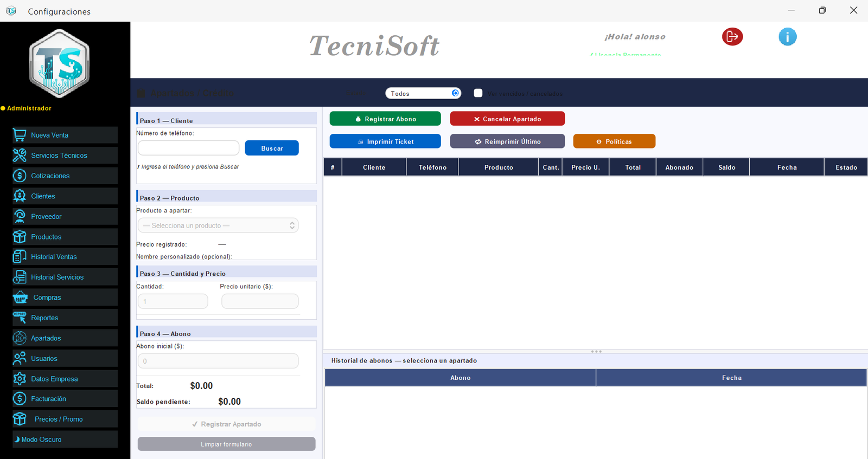Screen dimensions: 868x459
Task: Open the blue information icon
Action: [788, 37]
